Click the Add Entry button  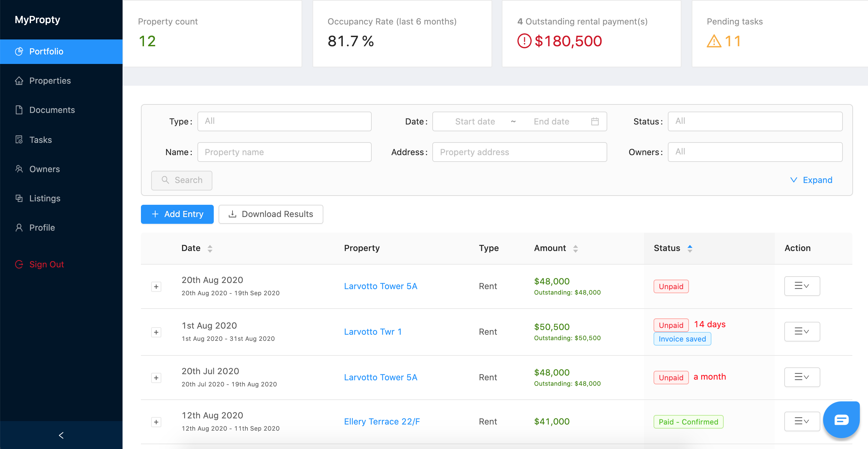tap(177, 214)
